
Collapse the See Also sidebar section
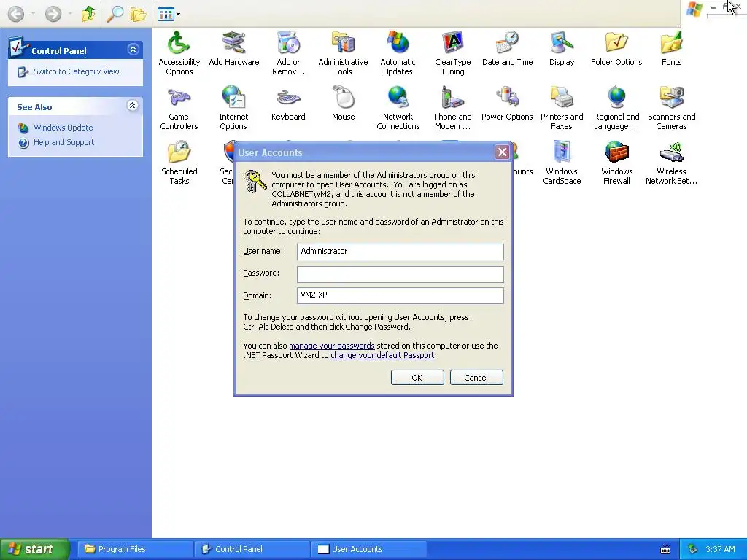tap(133, 105)
